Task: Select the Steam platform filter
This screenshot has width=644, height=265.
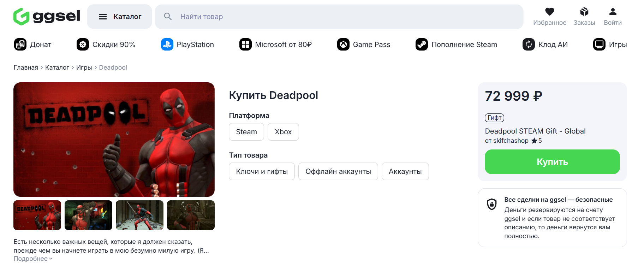Action: tap(246, 132)
